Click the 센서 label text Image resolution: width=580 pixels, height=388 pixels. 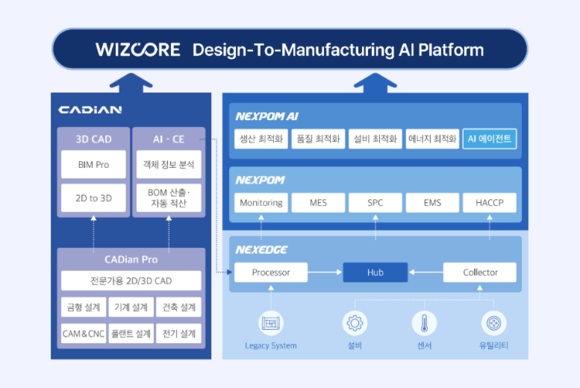[424, 345]
